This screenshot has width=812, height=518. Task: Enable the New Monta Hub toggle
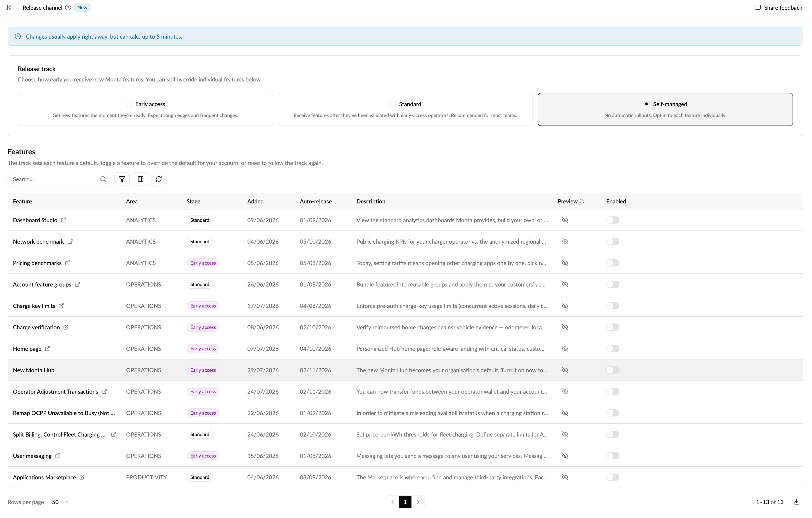[x=612, y=370]
